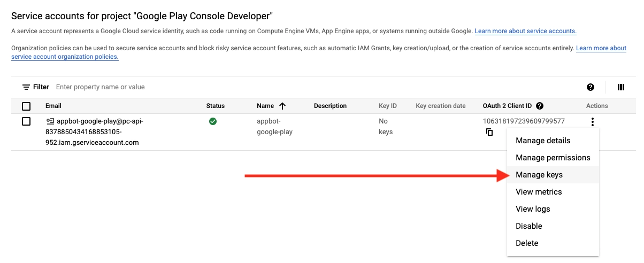Click the Name column header

[265, 106]
